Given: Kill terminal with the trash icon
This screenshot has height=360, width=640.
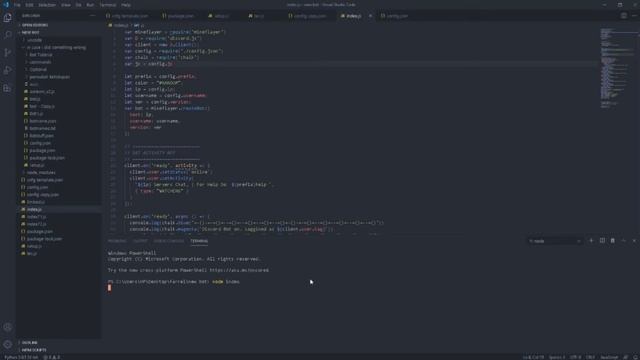Looking at the screenshot, I should click(x=613, y=241).
